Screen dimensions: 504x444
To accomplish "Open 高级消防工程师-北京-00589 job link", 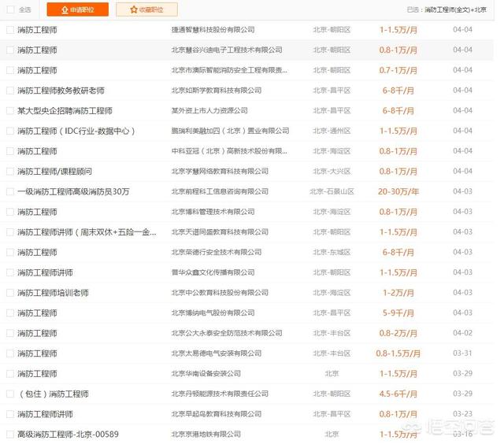I will (x=68, y=435).
